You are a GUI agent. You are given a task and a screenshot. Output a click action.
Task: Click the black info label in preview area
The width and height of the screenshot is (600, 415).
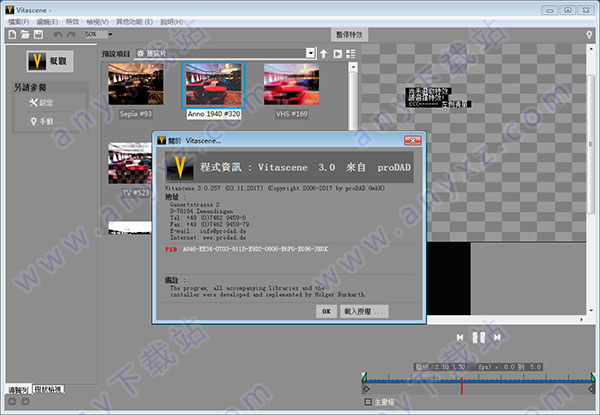point(438,98)
